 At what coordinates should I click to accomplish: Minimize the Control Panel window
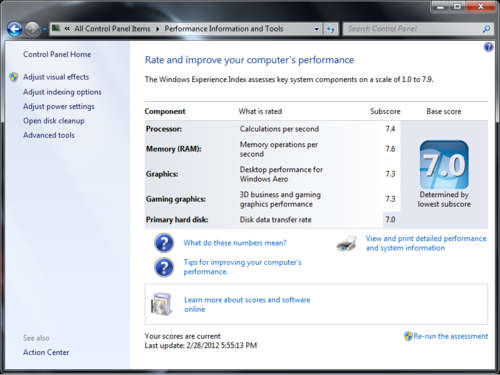pyautogui.click(x=440, y=6)
